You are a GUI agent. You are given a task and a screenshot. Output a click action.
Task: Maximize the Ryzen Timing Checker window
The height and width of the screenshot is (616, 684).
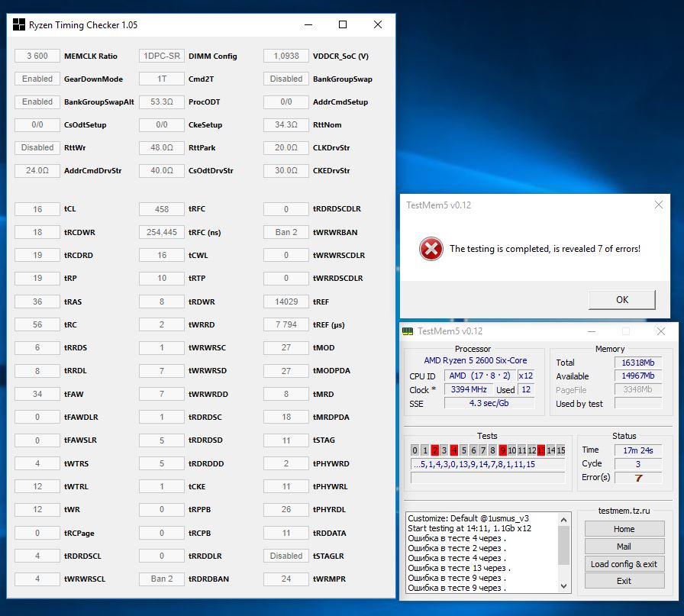point(343,24)
